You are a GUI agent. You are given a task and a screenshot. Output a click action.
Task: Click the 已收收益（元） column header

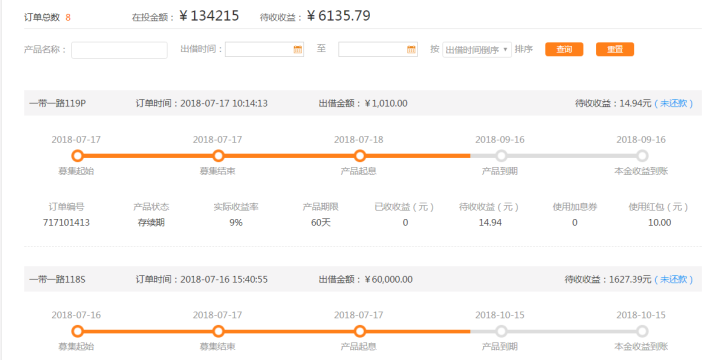405,207
